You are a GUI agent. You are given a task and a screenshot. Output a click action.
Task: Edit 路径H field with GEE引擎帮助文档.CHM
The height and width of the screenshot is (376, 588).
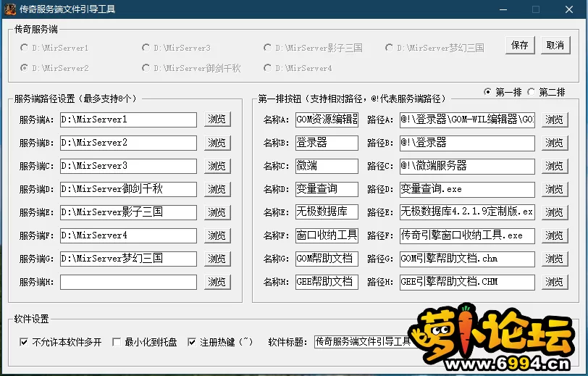point(467,283)
